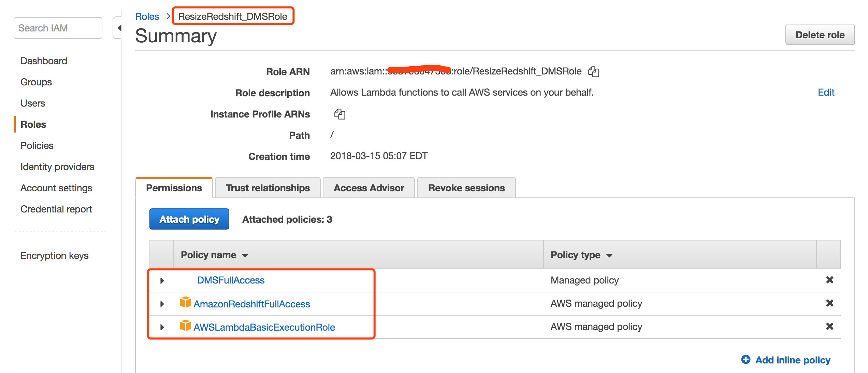Open the Access Advisor tab
The image size is (868, 373).
[368, 188]
